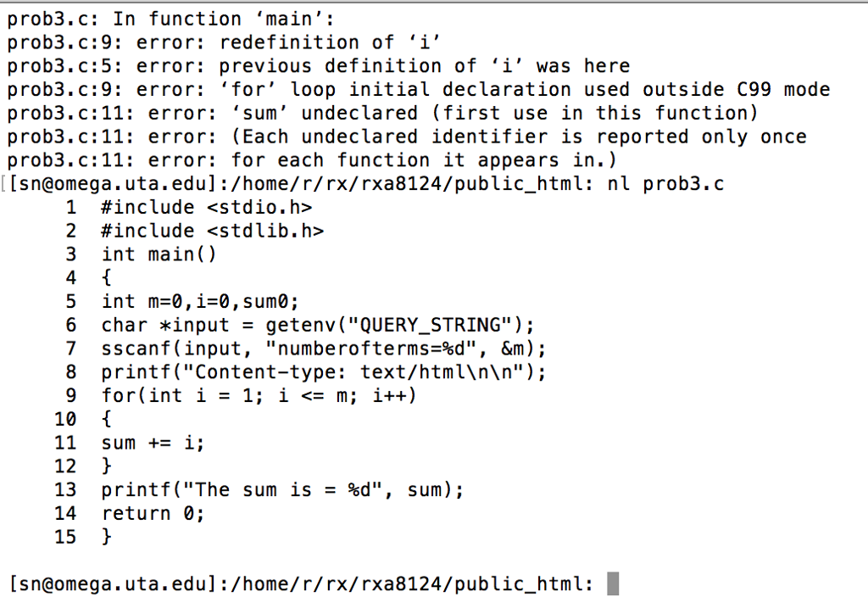Click the 'sum += i;' statement
This screenshot has height=614, width=868.
pyautogui.click(x=153, y=443)
